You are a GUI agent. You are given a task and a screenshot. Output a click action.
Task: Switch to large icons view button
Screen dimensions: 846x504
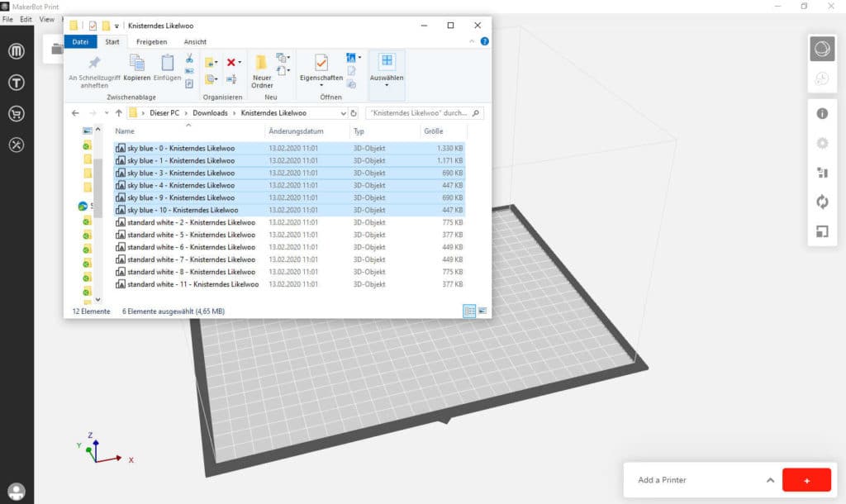(482, 311)
